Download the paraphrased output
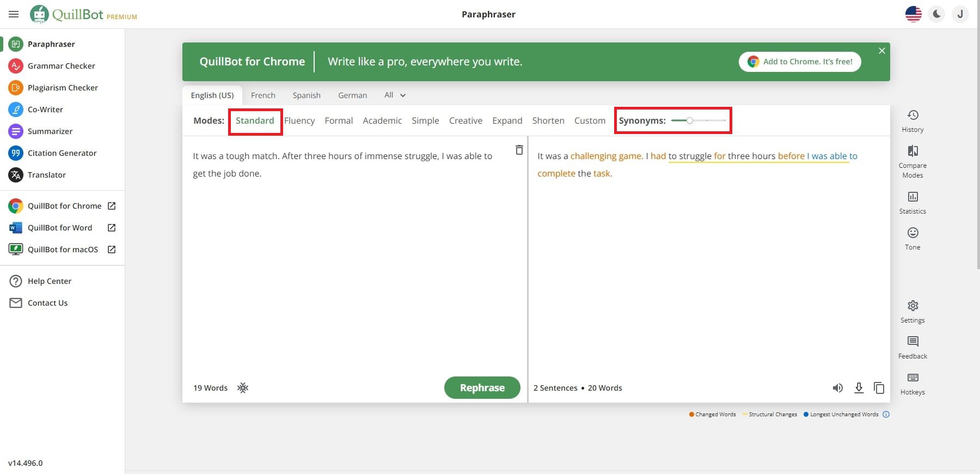Screen dimensions: 980x474 pyautogui.click(x=859, y=388)
